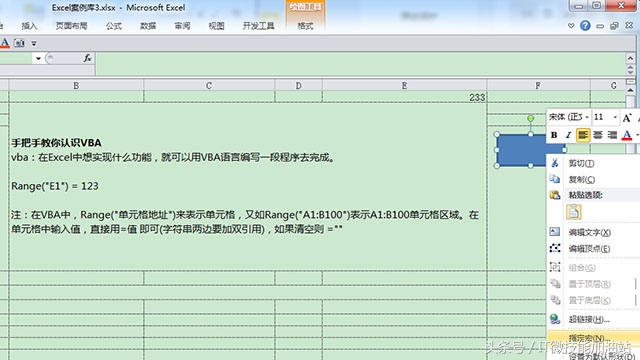Click the minimize ribbon heart-shaped icon

click(571, 26)
